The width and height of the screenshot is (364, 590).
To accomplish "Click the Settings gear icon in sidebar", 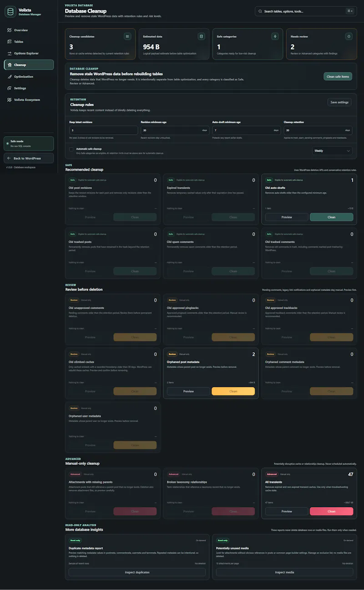I will point(10,88).
